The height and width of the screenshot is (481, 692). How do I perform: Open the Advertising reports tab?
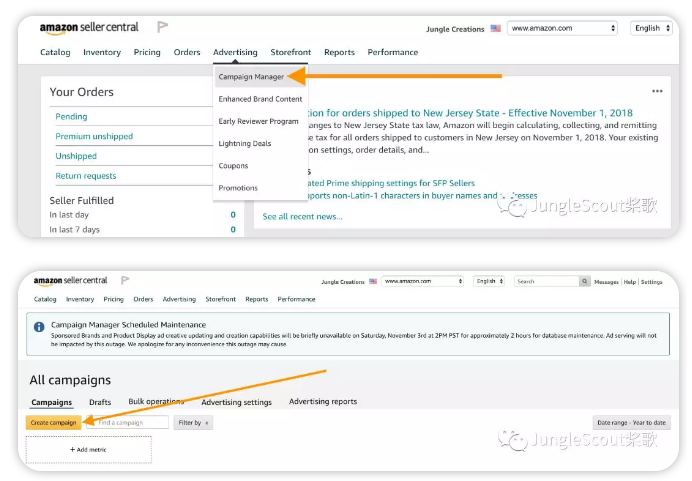tap(323, 402)
